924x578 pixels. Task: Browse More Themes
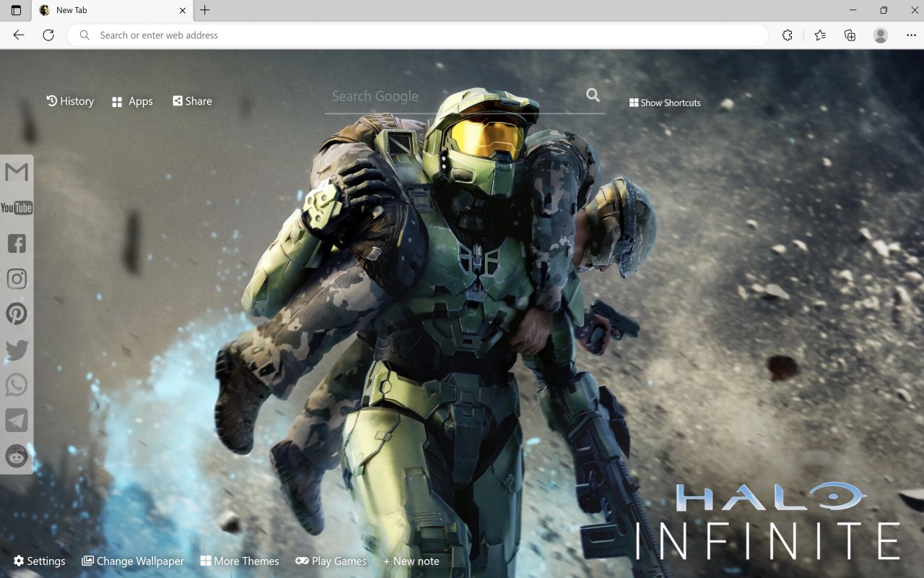click(x=240, y=561)
